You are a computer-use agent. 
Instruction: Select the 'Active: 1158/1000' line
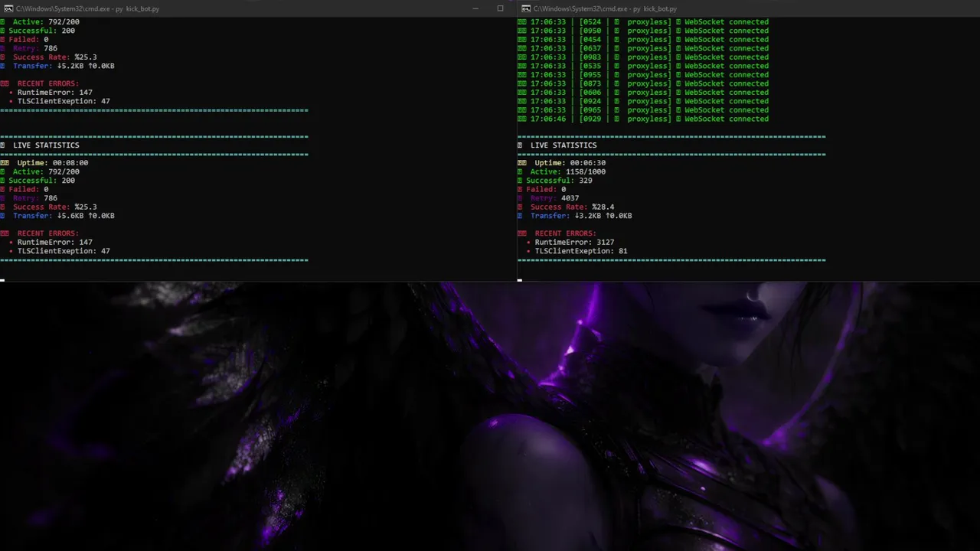pyautogui.click(x=562, y=171)
